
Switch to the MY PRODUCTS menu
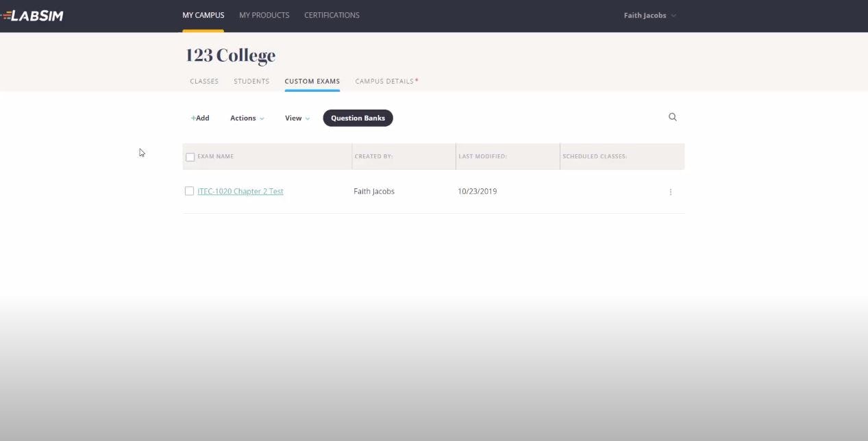click(x=264, y=14)
